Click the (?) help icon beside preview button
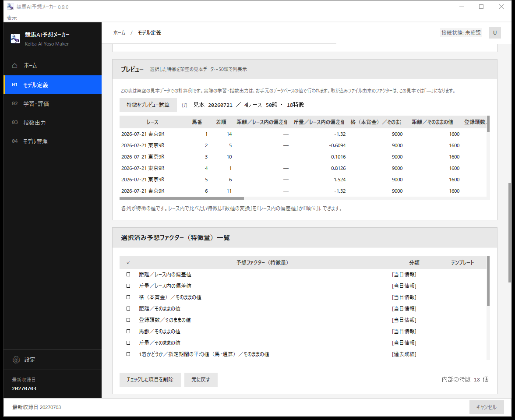Image resolution: width=515 pixels, height=420 pixels. [185, 105]
